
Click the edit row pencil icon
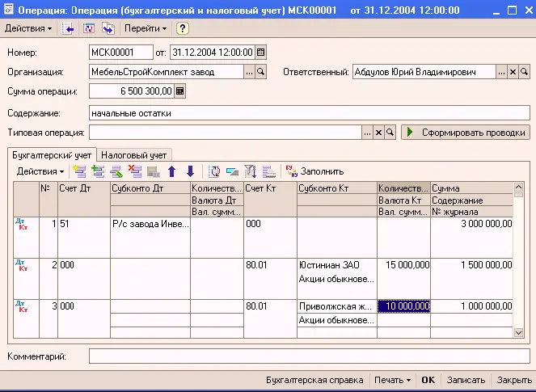click(116, 171)
